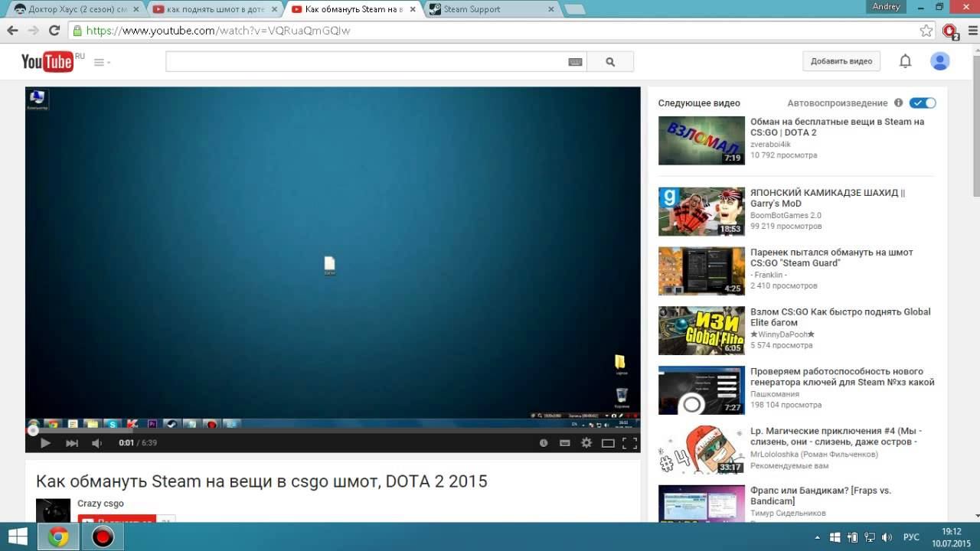
Task: Open the YouTube guide menu dropdown
Action: pos(102,62)
